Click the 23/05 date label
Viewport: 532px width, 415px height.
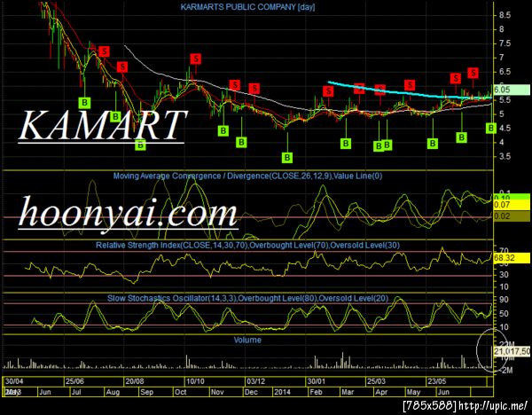[436, 381]
